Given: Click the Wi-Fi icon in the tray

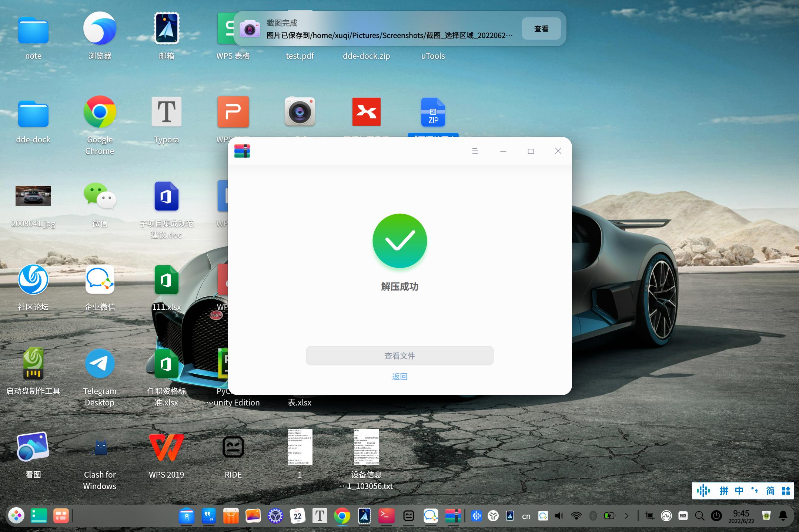Looking at the screenshot, I should pyautogui.click(x=576, y=516).
